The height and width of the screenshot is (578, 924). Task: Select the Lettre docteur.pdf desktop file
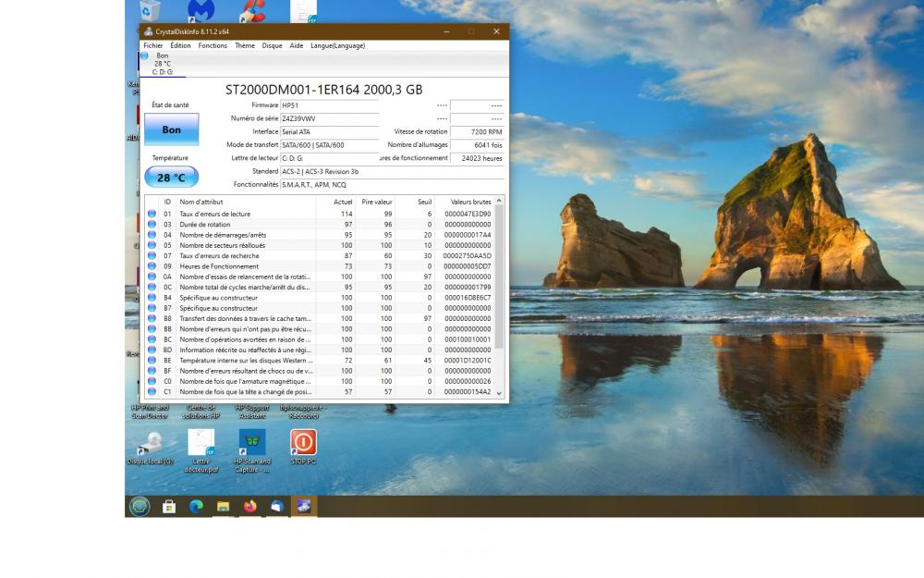coord(201,451)
